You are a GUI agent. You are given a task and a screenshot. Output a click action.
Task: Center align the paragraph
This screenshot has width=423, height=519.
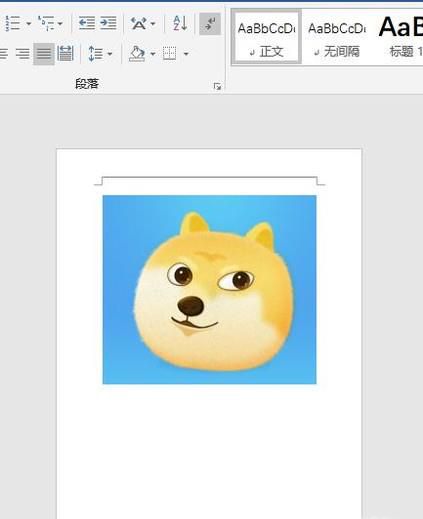3,53
